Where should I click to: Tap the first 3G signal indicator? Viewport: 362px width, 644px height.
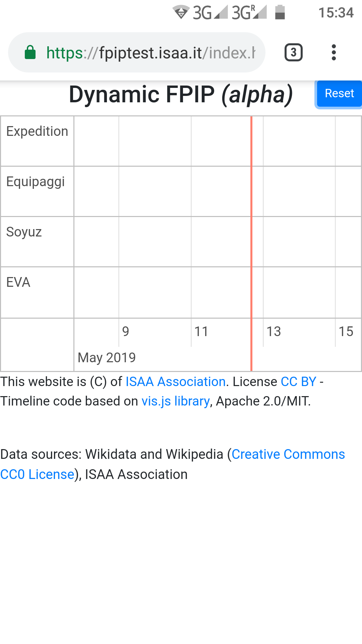210,13
